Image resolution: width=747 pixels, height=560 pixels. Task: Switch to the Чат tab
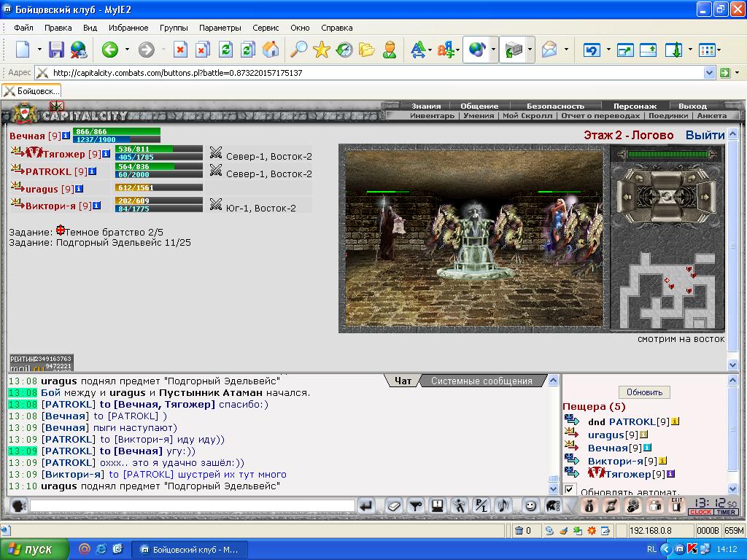[403, 381]
